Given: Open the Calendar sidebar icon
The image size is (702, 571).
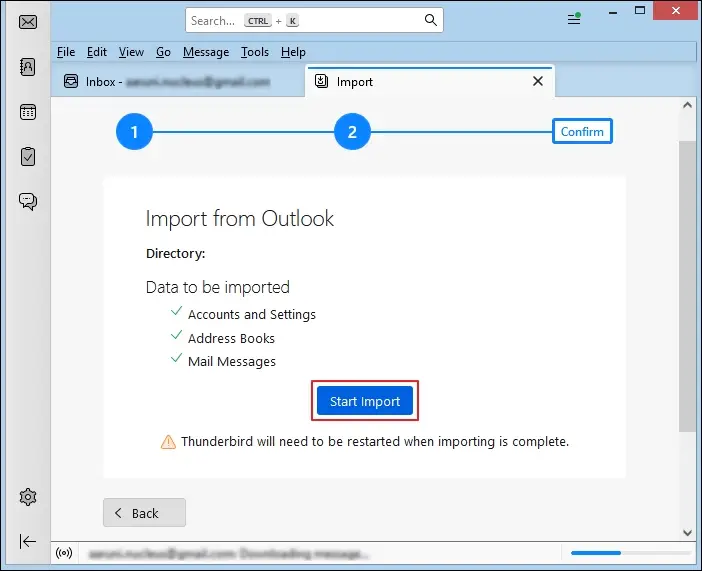Looking at the screenshot, I should [x=28, y=112].
